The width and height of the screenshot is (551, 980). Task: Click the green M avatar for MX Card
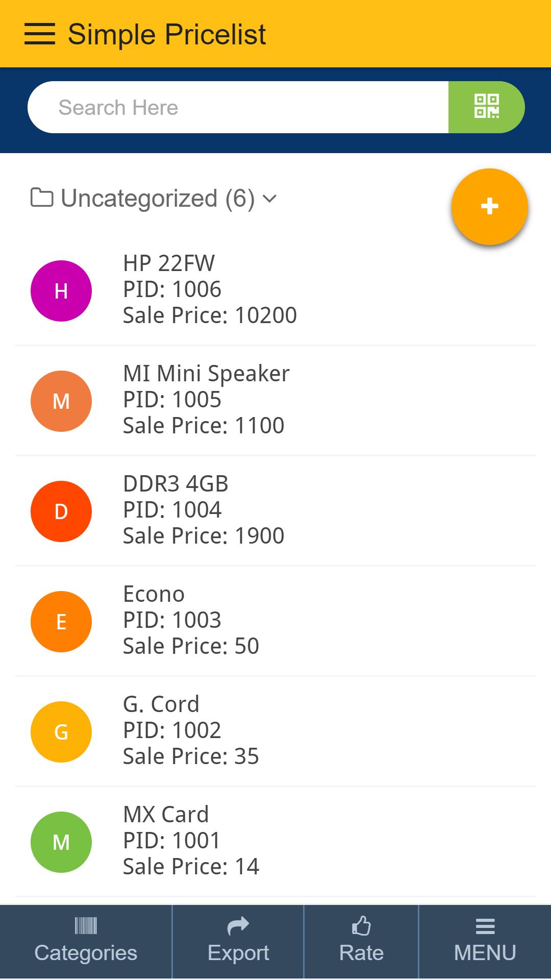tap(61, 842)
